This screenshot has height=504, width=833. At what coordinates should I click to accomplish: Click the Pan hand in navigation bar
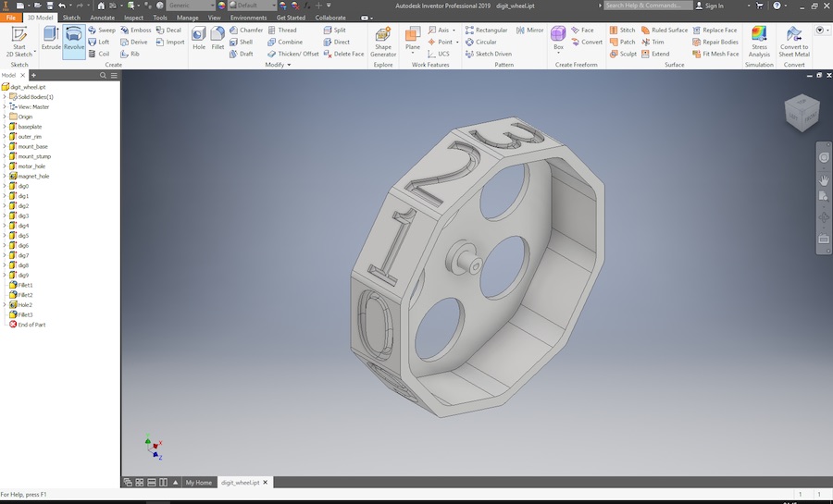pos(824,180)
